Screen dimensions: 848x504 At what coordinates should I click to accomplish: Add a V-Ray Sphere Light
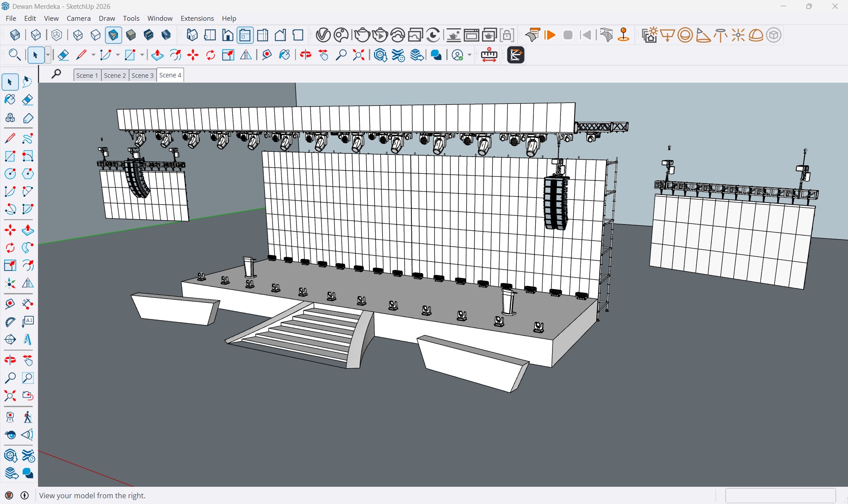coord(685,35)
